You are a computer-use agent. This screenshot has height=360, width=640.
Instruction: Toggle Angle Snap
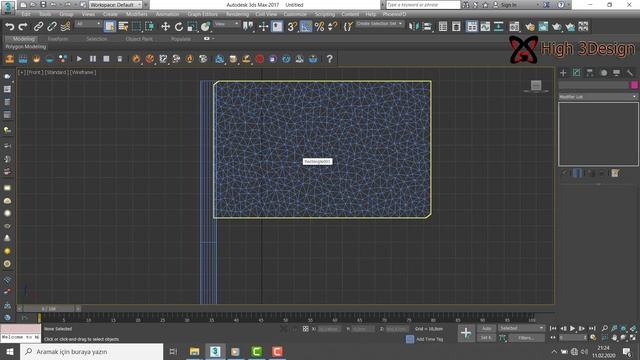[x=306, y=27]
